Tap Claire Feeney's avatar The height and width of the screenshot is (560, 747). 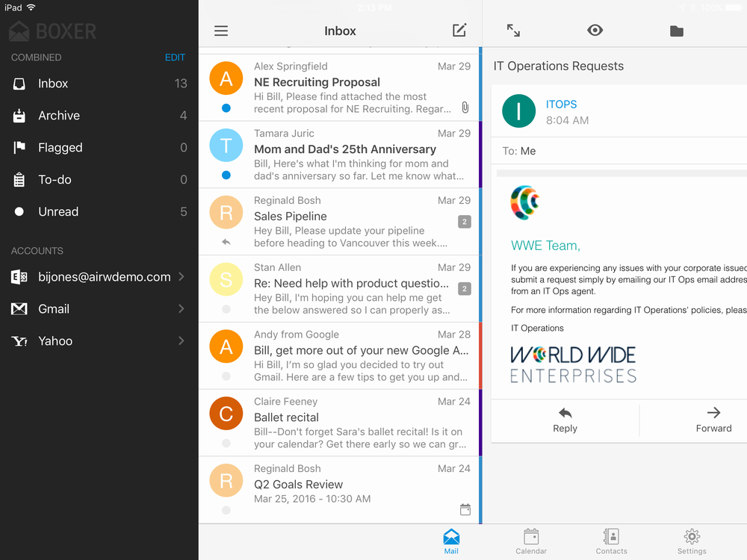(226, 414)
